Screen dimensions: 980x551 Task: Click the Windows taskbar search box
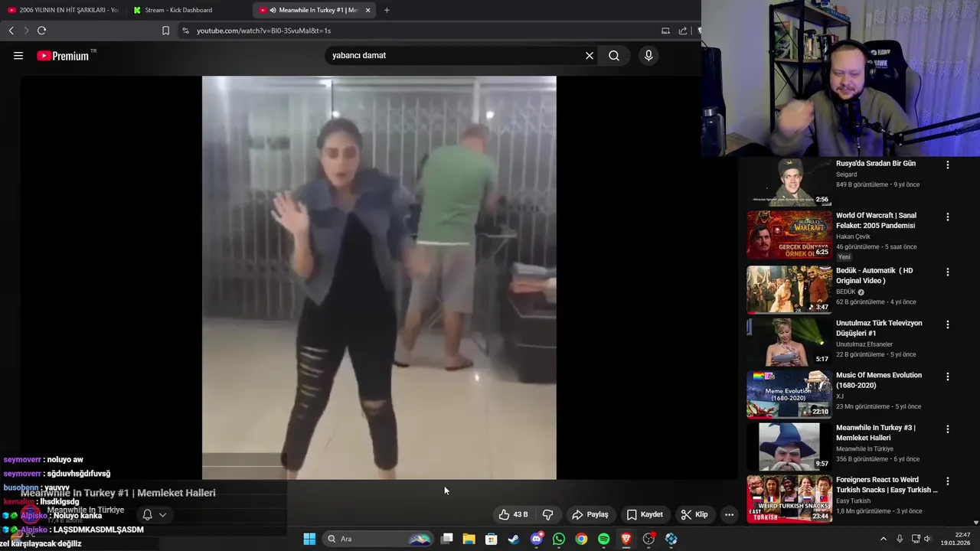pos(377,539)
